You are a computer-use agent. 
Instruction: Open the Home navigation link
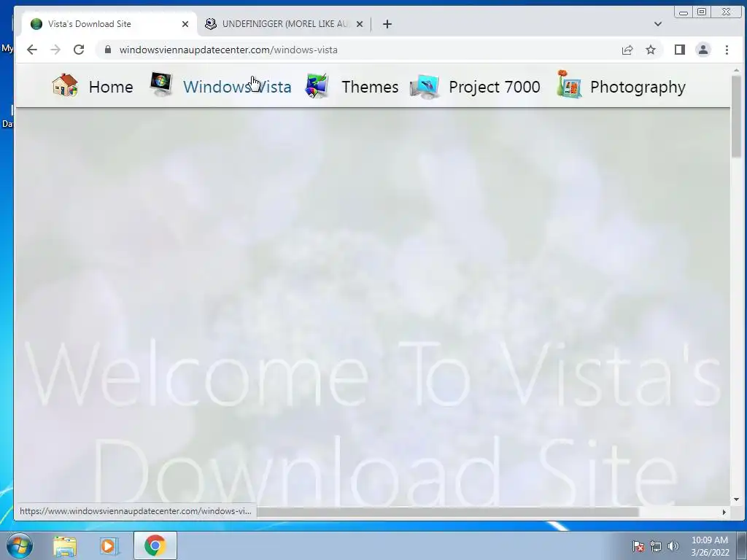[x=111, y=87]
